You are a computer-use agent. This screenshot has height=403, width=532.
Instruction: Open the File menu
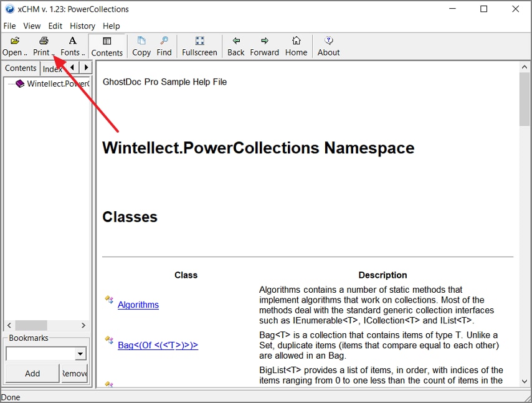pos(9,26)
